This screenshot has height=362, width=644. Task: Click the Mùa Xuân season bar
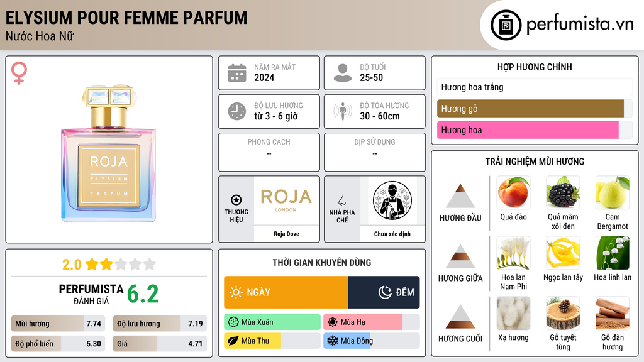(x=272, y=322)
